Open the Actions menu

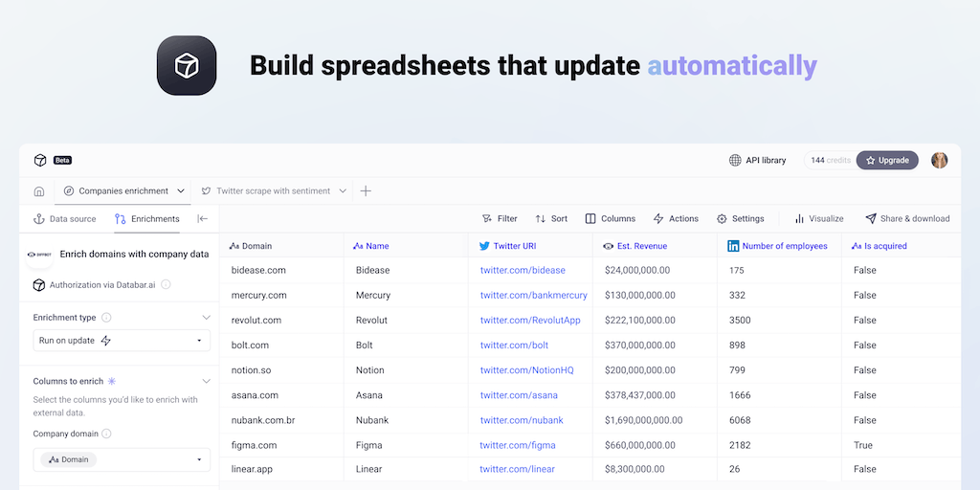pyautogui.click(x=676, y=218)
